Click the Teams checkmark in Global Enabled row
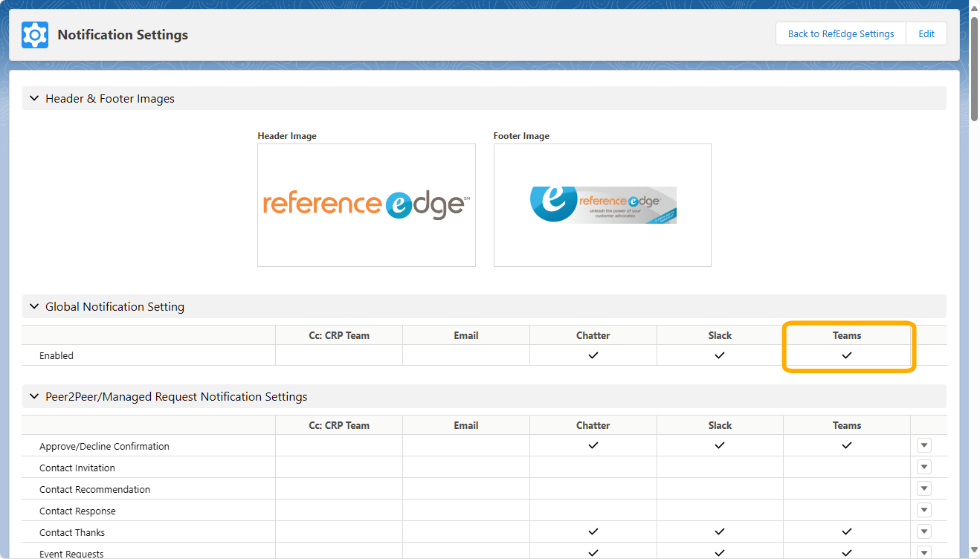The image size is (980, 559). (x=846, y=355)
